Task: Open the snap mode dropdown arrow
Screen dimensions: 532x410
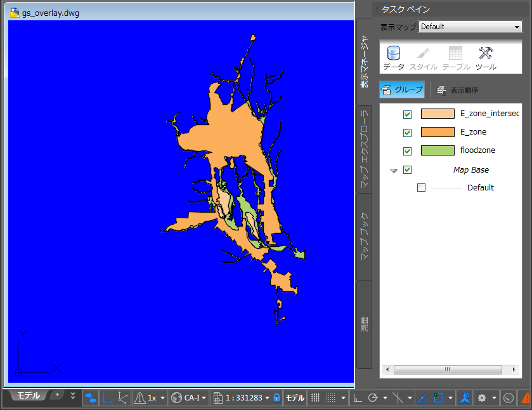Action: click(343, 398)
